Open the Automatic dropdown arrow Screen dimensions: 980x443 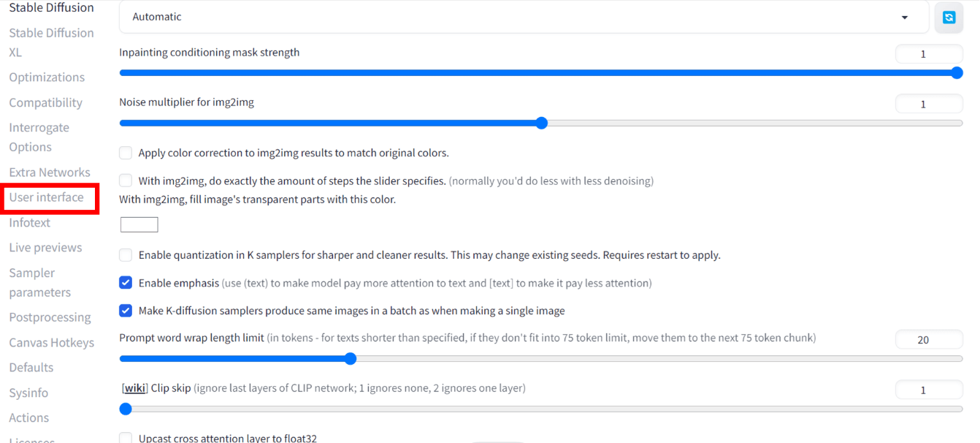click(x=905, y=18)
